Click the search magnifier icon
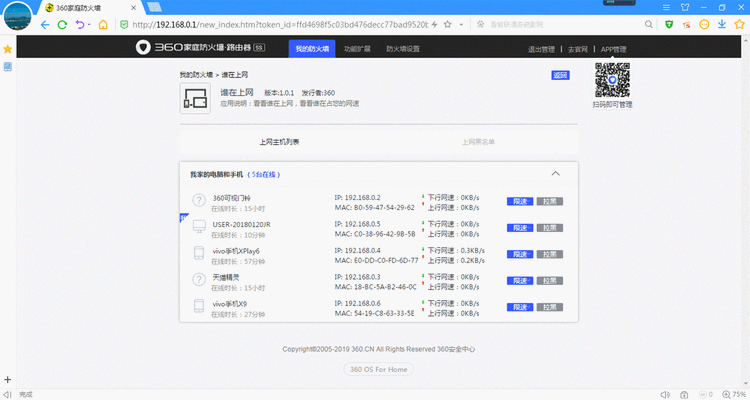This screenshot has width=750, height=400. tap(649, 24)
